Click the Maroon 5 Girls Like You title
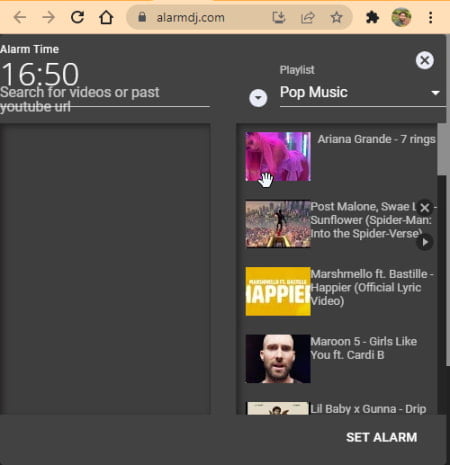Image resolution: width=450 pixels, height=465 pixels. point(364,348)
